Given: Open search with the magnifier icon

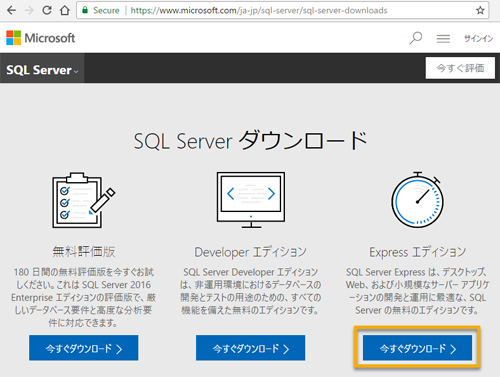Looking at the screenshot, I should tap(416, 38).
